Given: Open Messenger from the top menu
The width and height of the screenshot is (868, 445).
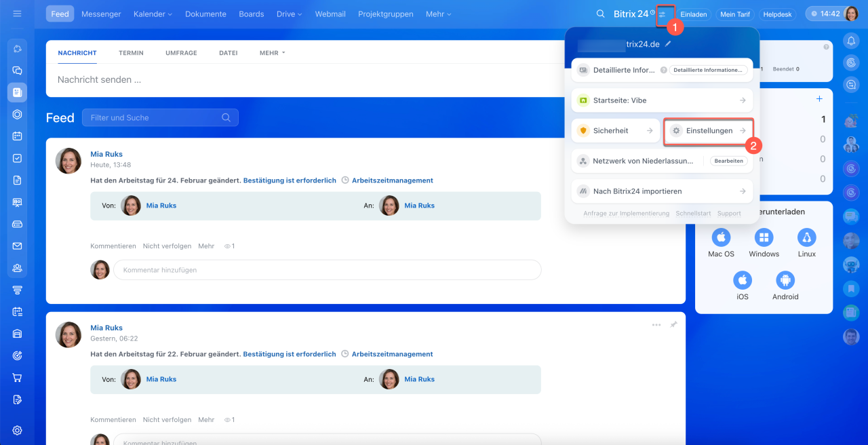Looking at the screenshot, I should pos(101,14).
